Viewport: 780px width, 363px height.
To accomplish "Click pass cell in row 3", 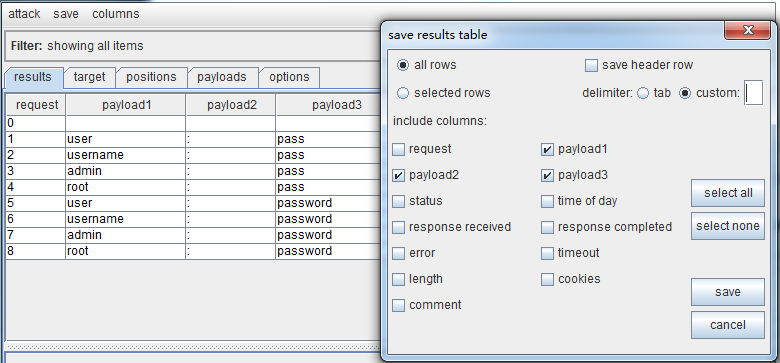I will pyautogui.click(x=328, y=171).
